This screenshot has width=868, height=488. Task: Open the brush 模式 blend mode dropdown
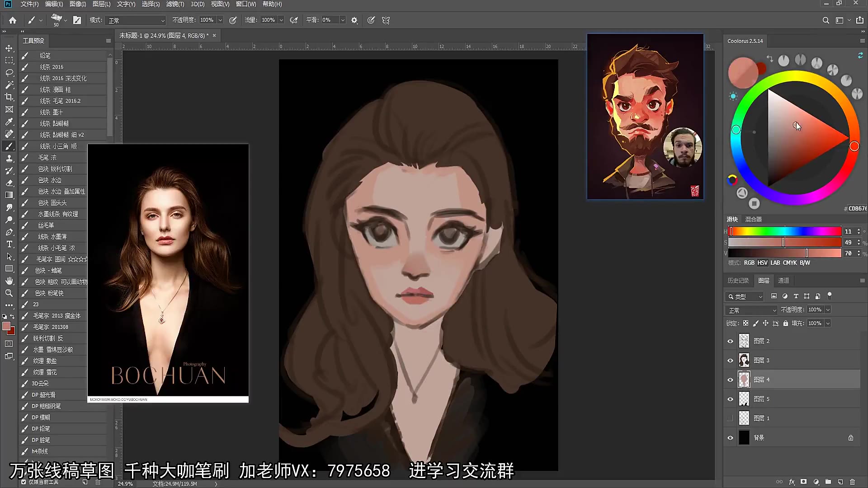click(x=136, y=20)
